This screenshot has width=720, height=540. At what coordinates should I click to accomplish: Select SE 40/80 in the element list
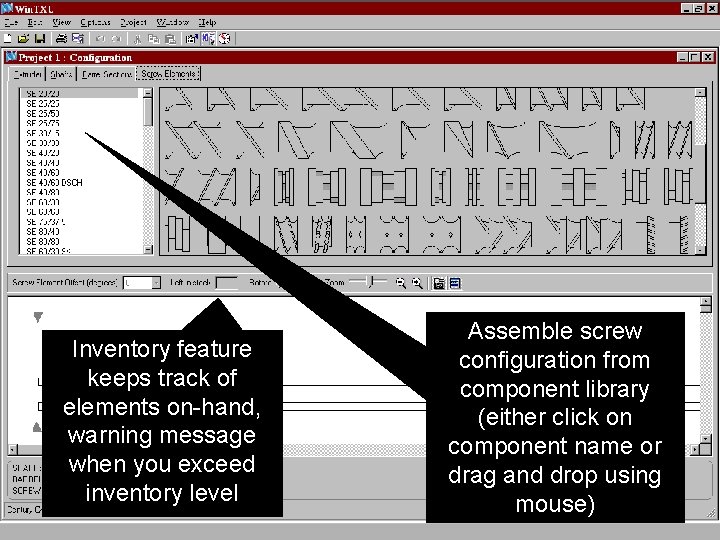point(43,192)
